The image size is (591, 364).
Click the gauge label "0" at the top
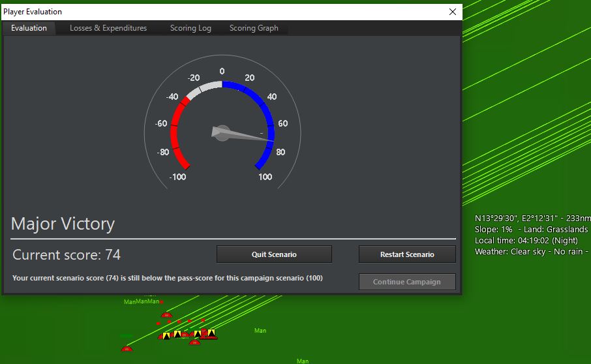click(222, 71)
